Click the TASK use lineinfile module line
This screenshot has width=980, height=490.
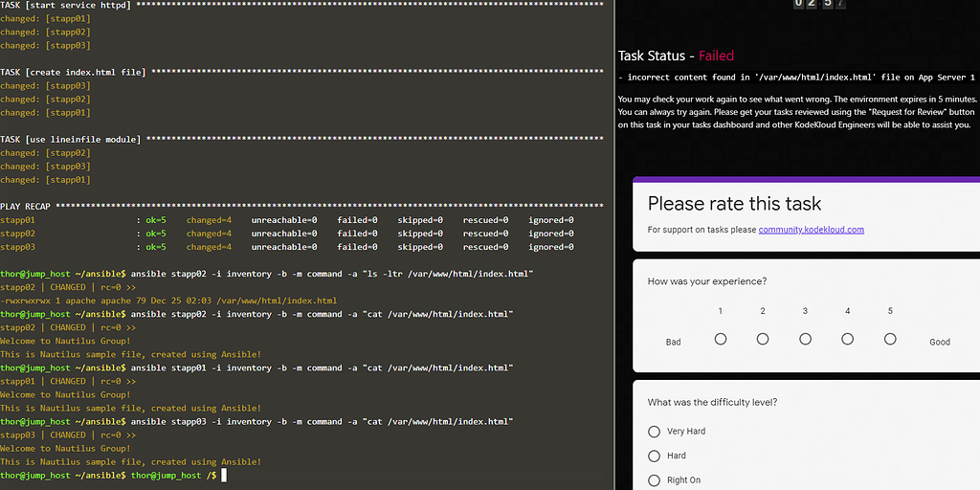287,140
